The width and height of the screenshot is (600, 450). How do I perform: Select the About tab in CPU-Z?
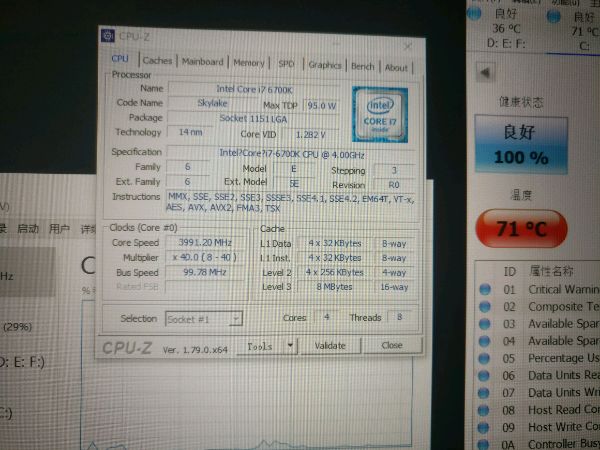(x=396, y=68)
